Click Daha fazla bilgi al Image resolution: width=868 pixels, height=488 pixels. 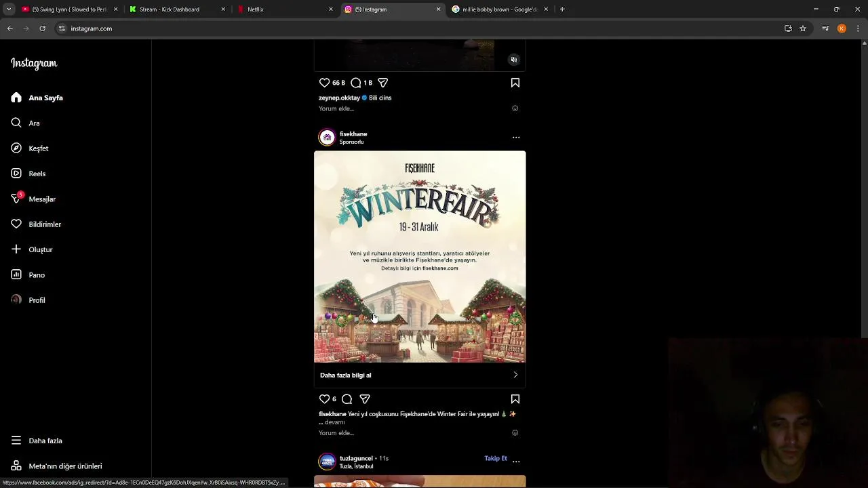pyautogui.click(x=420, y=375)
